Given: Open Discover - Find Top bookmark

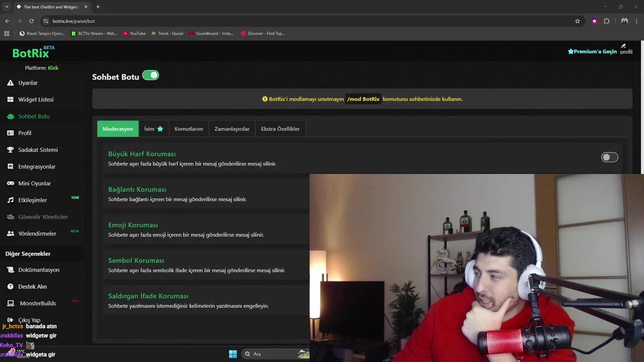Looking at the screenshot, I should click(263, 34).
